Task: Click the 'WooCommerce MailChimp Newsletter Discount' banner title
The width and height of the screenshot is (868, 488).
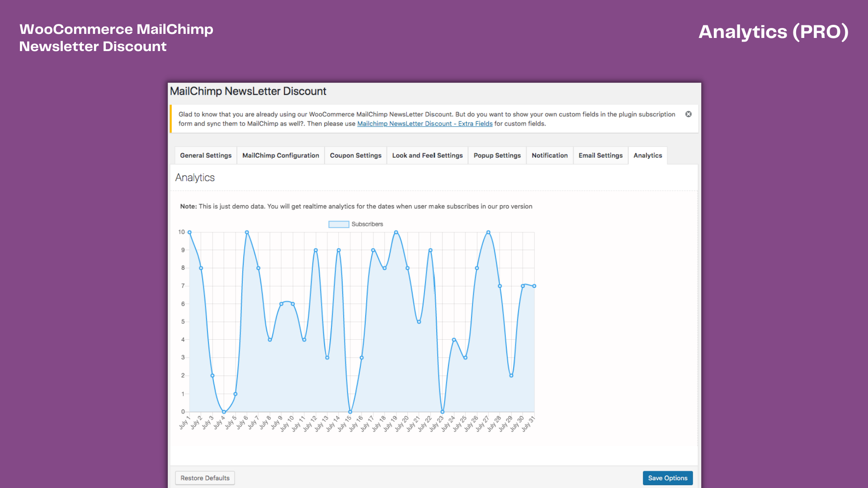Action: point(116,38)
